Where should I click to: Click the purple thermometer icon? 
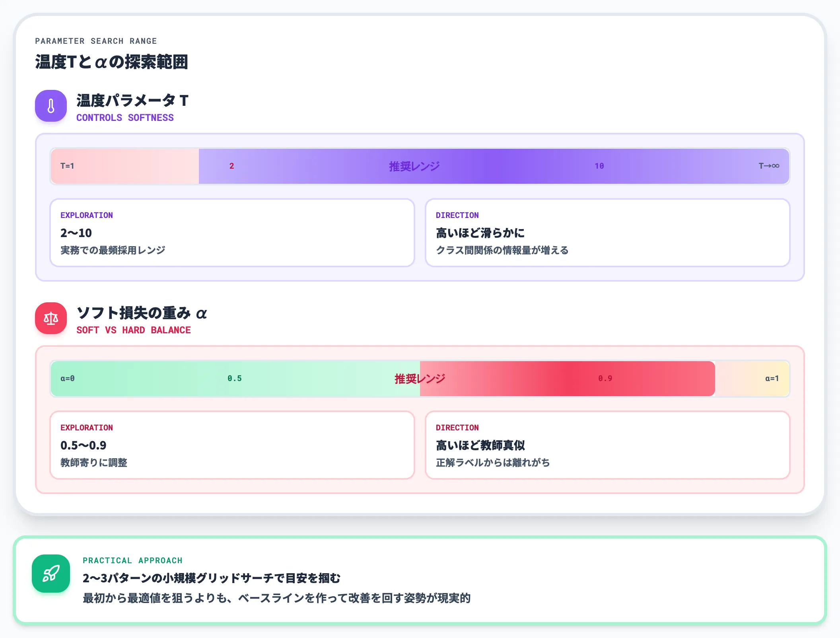coord(51,106)
